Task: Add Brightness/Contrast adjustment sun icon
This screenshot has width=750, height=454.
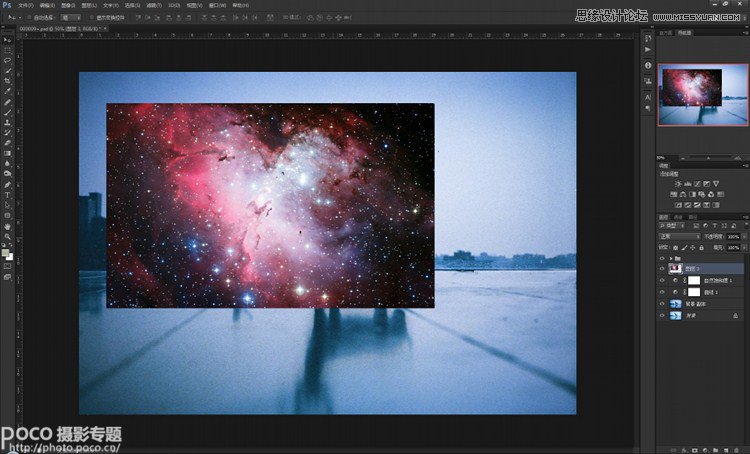Action: click(x=678, y=184)
